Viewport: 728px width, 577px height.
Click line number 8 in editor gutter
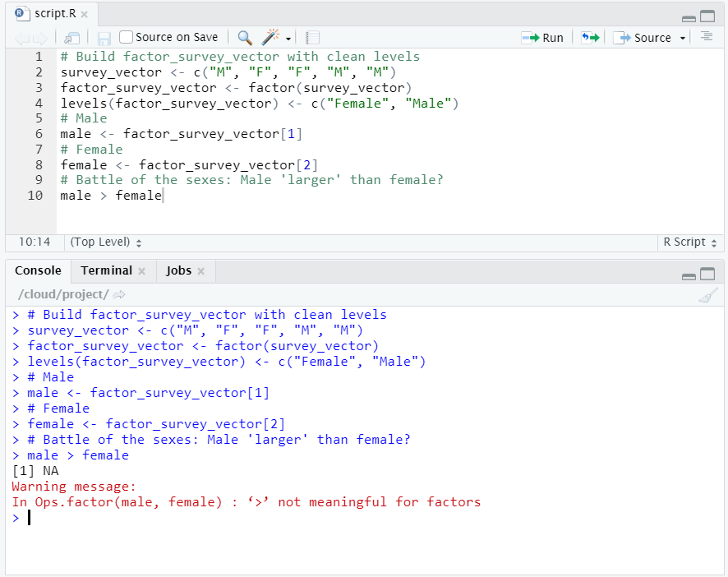(39, 165)
